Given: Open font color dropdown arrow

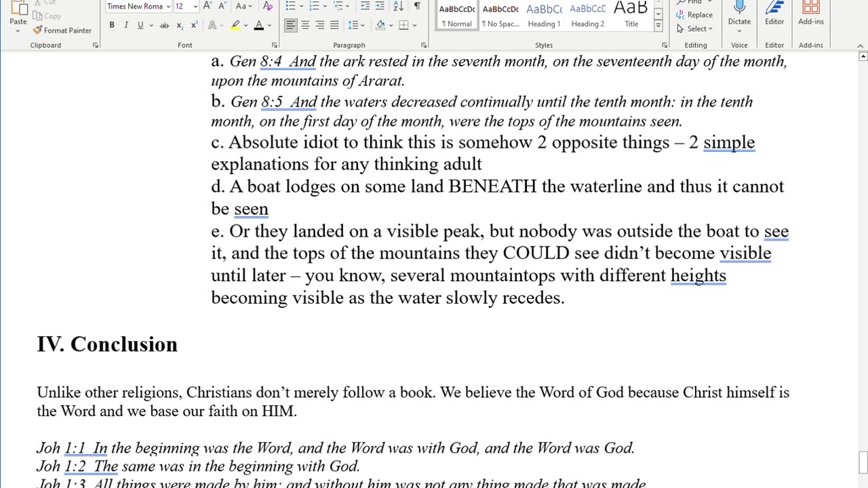Looking at the screenshot, I should 269,26.
